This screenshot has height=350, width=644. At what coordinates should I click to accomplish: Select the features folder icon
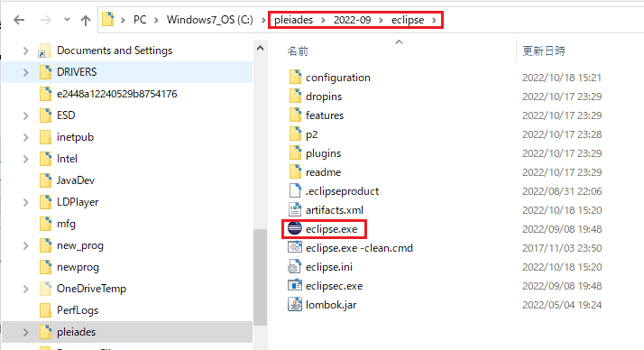pos(295,115)
